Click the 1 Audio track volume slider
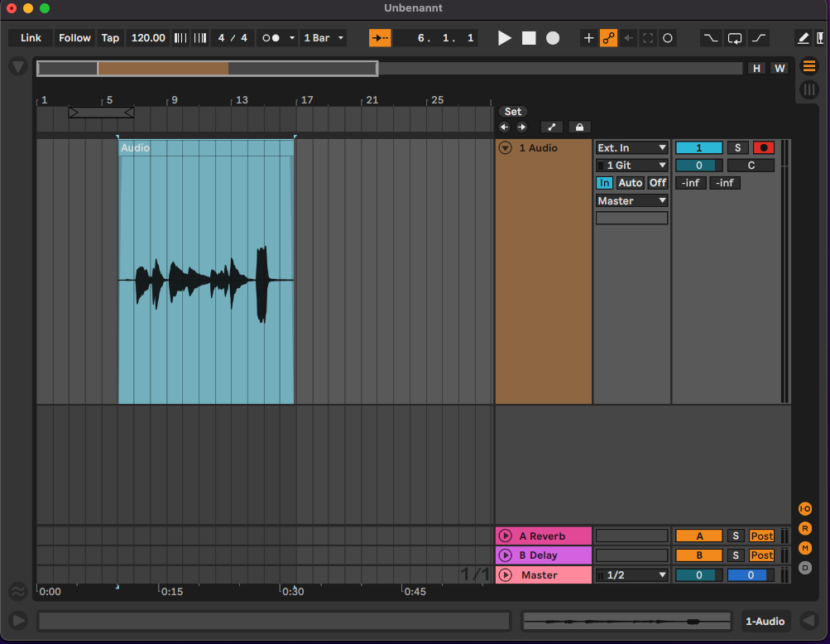Viewport: 830px width, 644px height. click(698, 166)
